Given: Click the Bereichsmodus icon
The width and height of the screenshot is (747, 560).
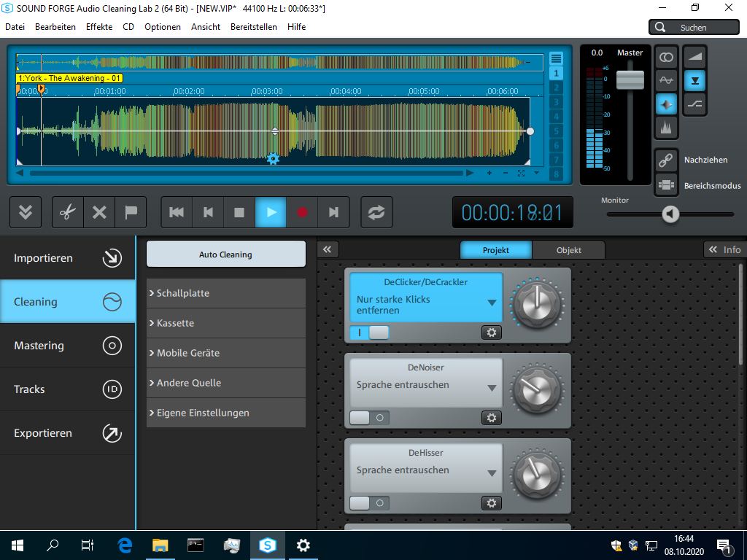Looking at the screenshot, I should tap(665, 185).
